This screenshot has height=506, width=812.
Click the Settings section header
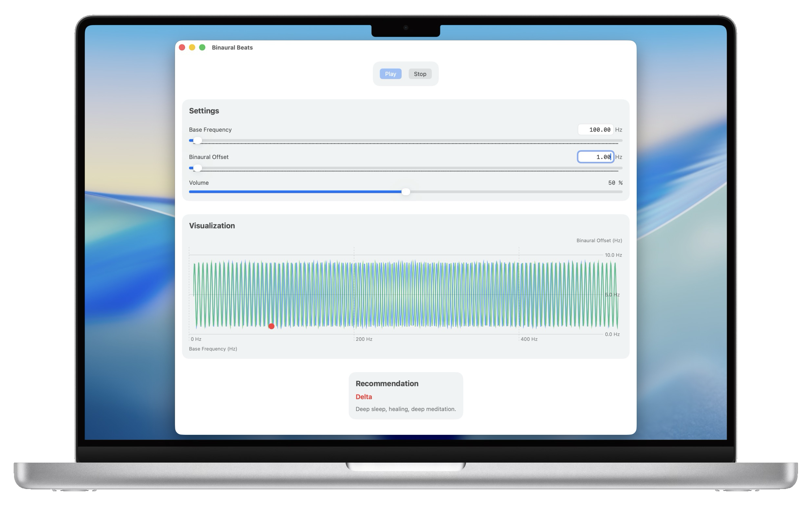click(204, 110)
